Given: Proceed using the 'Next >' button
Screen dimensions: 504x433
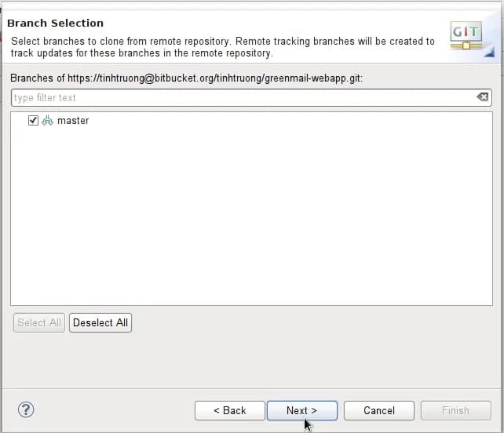Looking at the screenshot, I should coord(301,410).
